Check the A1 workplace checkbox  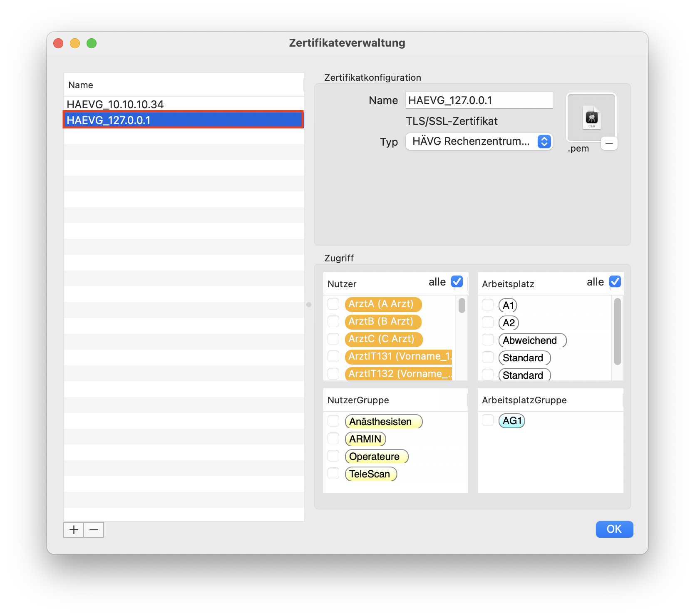488,305
